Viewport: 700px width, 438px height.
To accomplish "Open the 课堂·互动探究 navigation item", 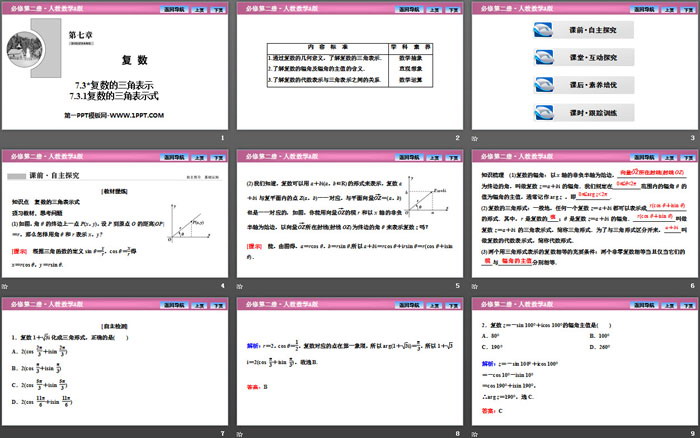I will pyautogui.click(x=595, y=56).
